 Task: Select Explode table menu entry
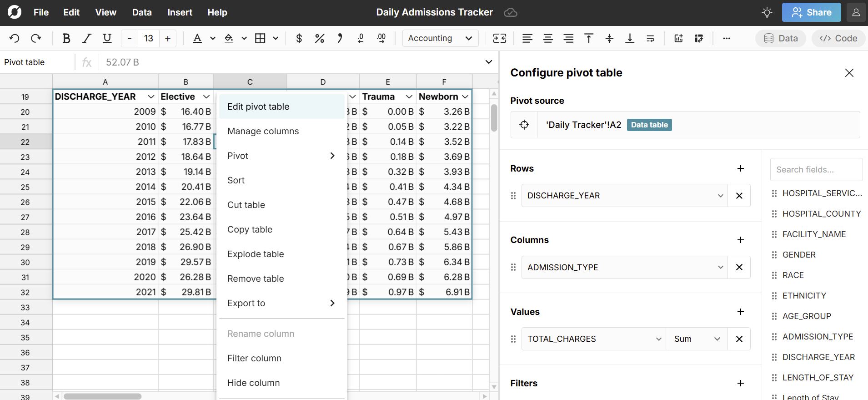coord(256,254)
